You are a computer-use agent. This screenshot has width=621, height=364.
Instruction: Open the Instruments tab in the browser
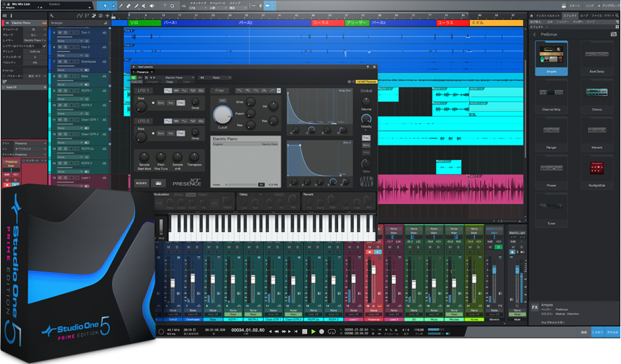(x=549, y=15)
